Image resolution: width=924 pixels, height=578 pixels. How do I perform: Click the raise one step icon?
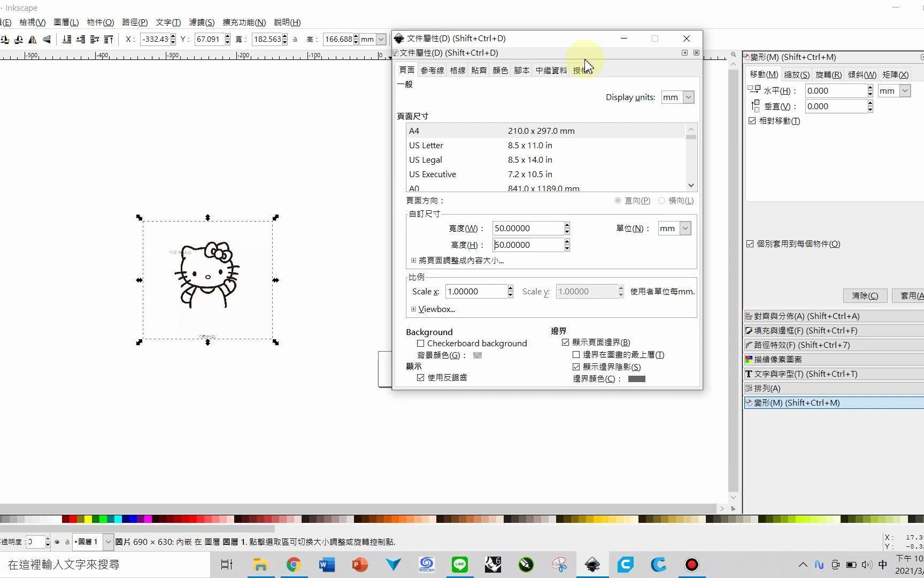95,39
